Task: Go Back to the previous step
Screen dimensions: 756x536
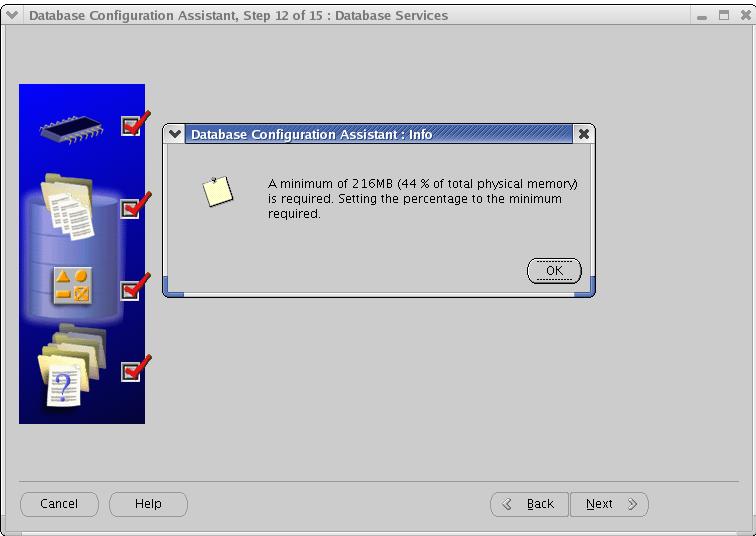Action: (529, 504)
